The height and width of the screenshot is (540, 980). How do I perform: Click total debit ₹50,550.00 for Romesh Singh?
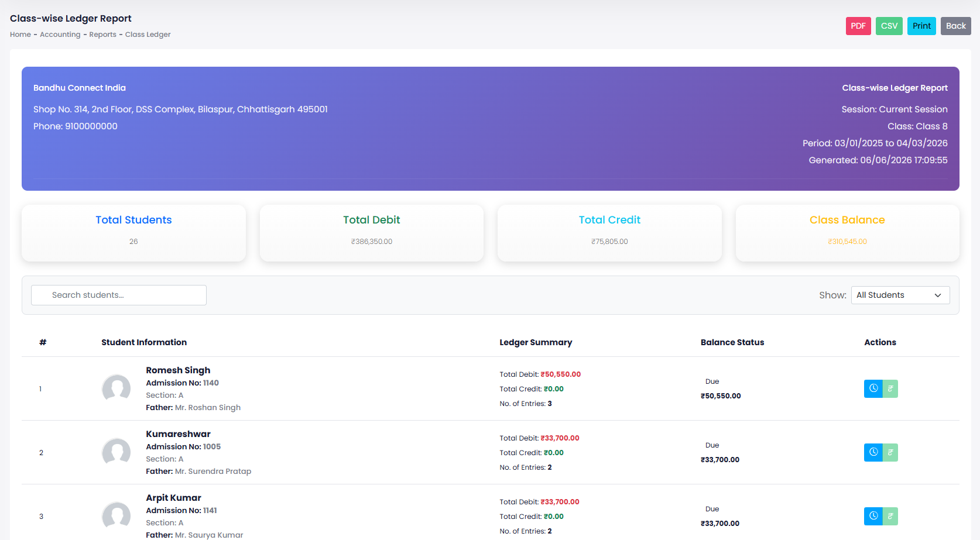(x=560, y=374)
